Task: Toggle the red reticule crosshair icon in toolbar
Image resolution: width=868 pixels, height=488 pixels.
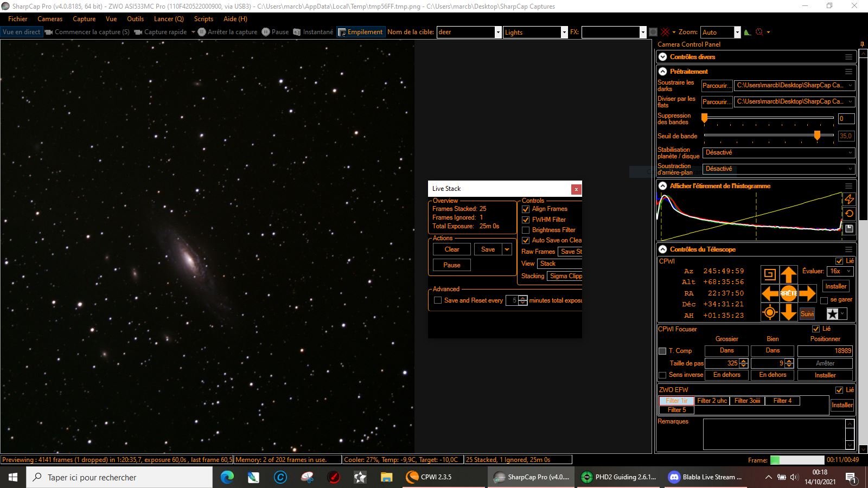Action: pyautogui.click(x=665, y=32)
